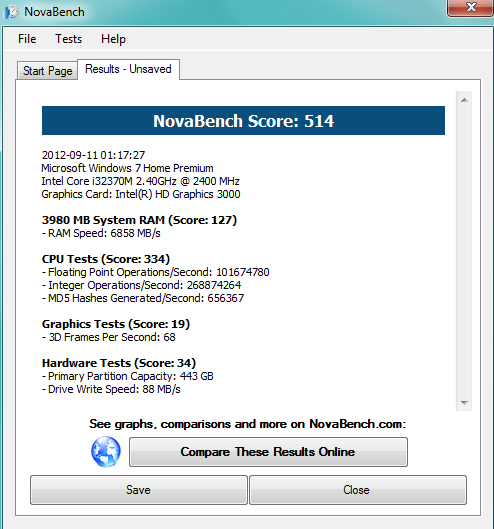Click the globe icon beside Compare button
This screenshot has width=494, height=529.
tap(106, 451)
